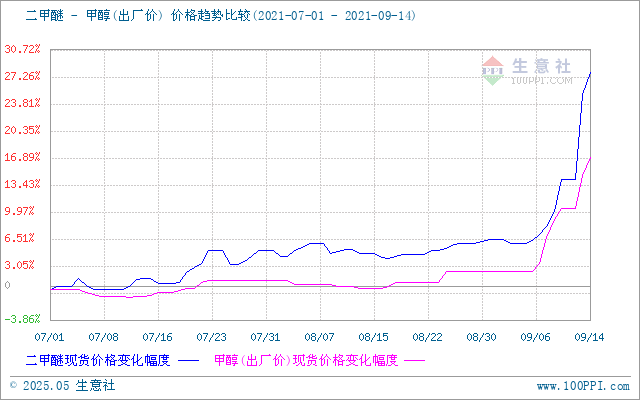The height and width of the screenshot is (400, 640).
Task: Click the 07/31 date label
Action: pyautogui.click(x=266, y=337)
